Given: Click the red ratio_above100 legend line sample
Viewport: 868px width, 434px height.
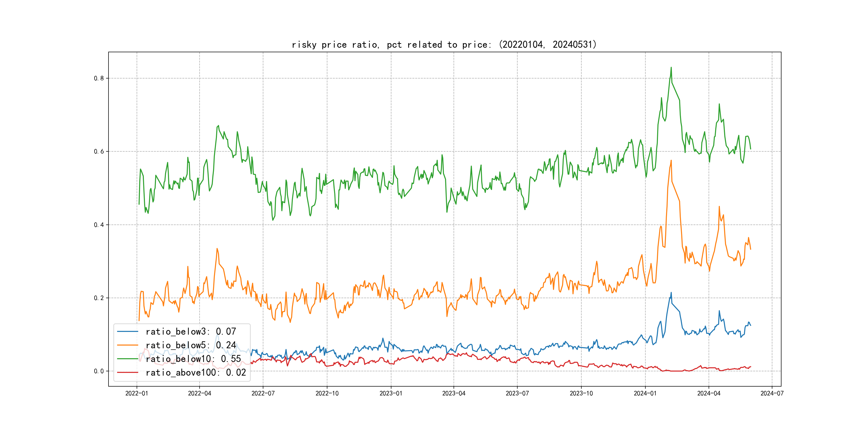Looking at the screenshot, I should tap(127, 372).
